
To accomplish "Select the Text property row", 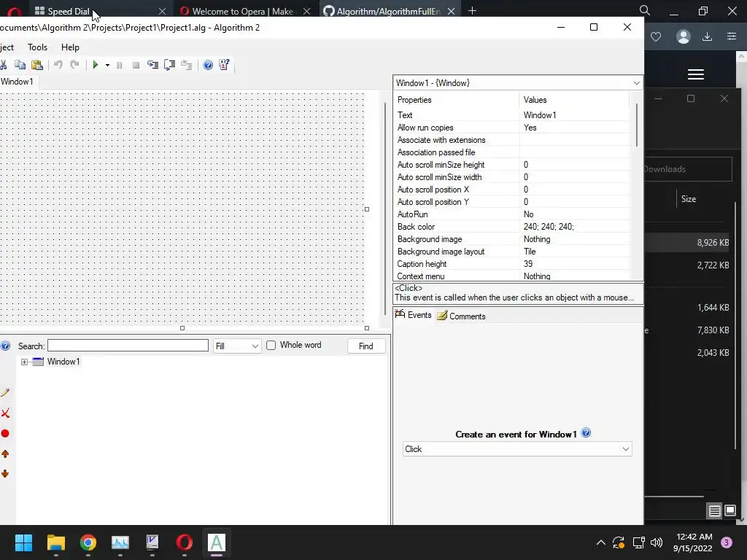I will point(513,114).
